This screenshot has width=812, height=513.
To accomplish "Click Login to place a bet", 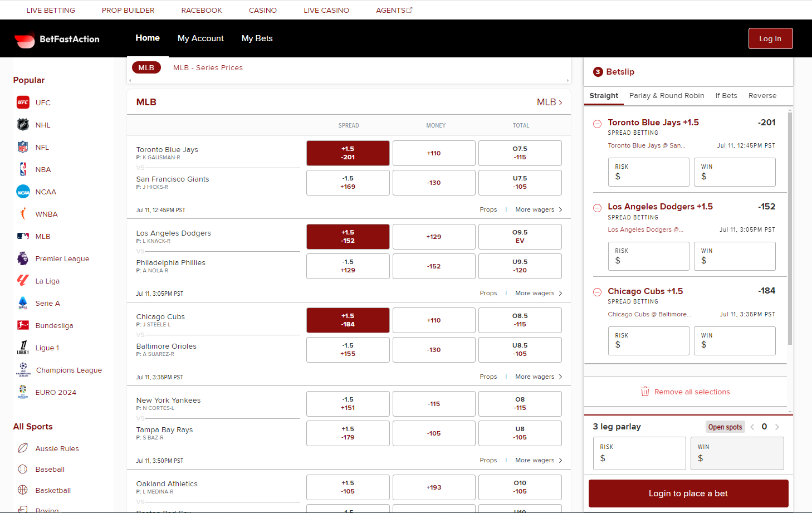I will coord(688,494).
